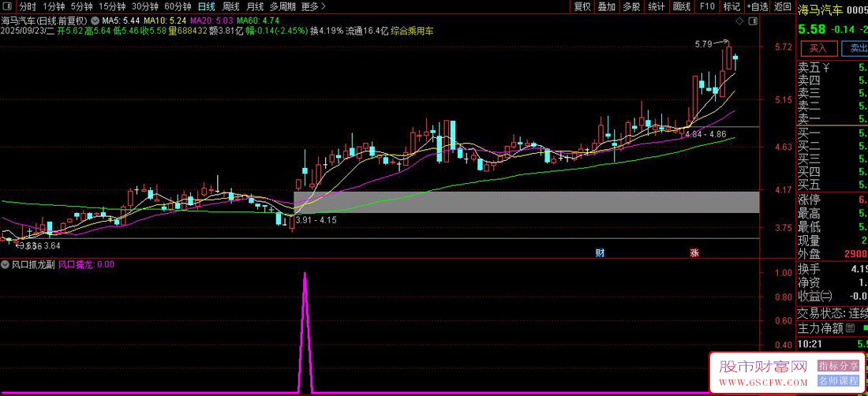Click the 3.91 - 4.15 gap label
Screen dimensions: 868x396
pyautogui.click(x=316, y=220)
